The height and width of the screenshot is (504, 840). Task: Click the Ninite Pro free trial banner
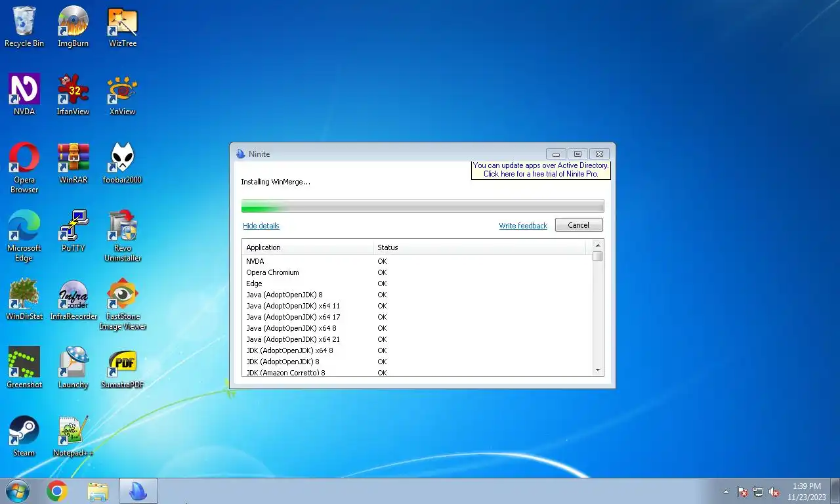click(x=541, y=170)
